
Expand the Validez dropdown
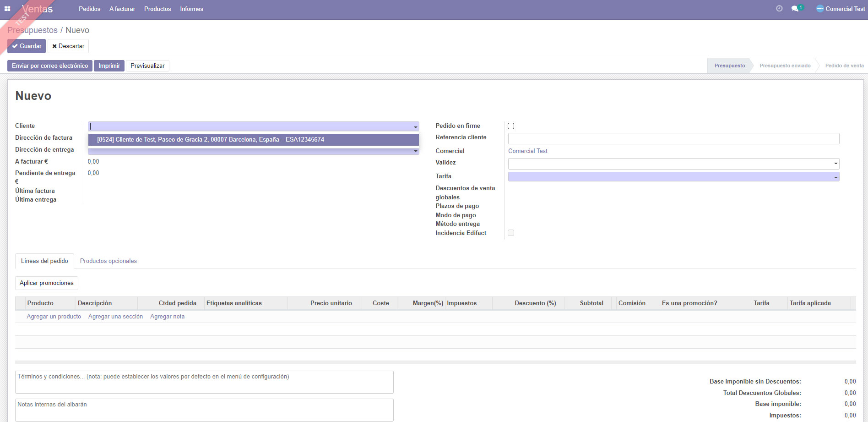pos(835,164)
